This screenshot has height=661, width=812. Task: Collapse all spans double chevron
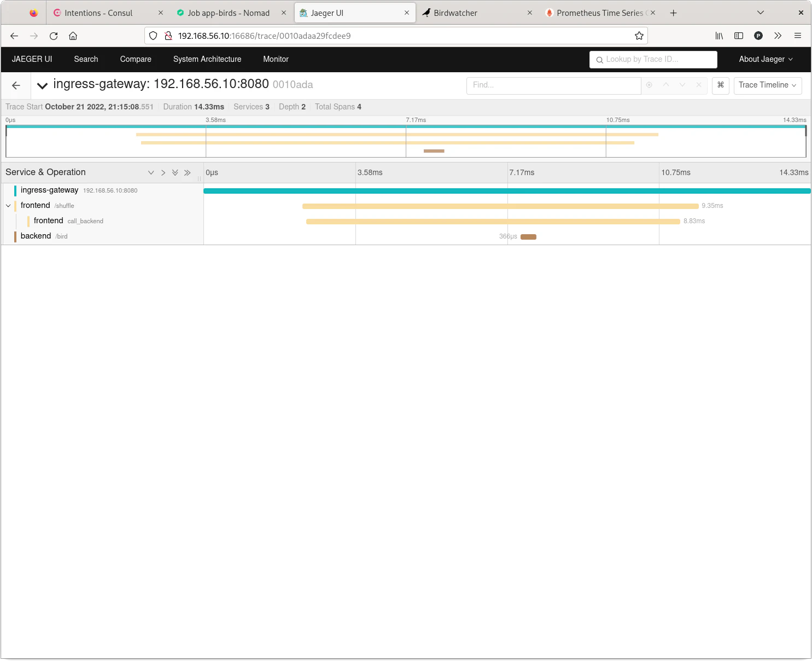click(188, 173)
